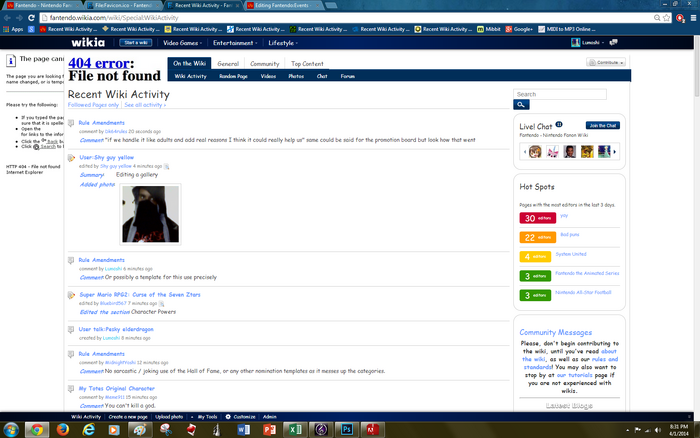
Task: Open Super Mario RPG2: Curse of Seven Ztars
Action: tap(140, 295)
